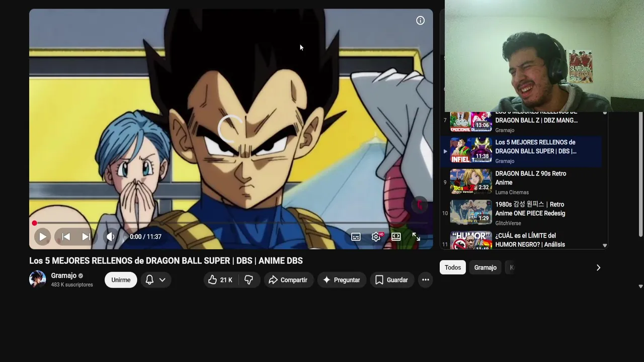Click Luma Cinemas channel name in playlist

coord(512,192)
